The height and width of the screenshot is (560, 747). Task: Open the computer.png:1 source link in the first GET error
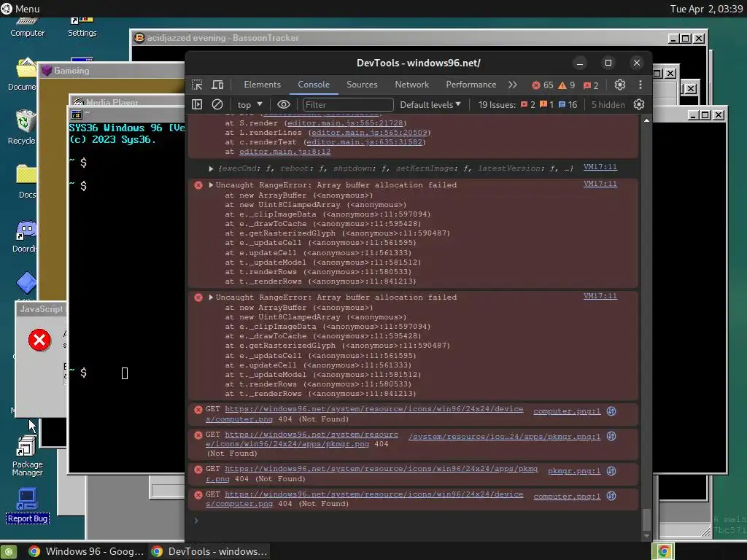coord(567,411)
